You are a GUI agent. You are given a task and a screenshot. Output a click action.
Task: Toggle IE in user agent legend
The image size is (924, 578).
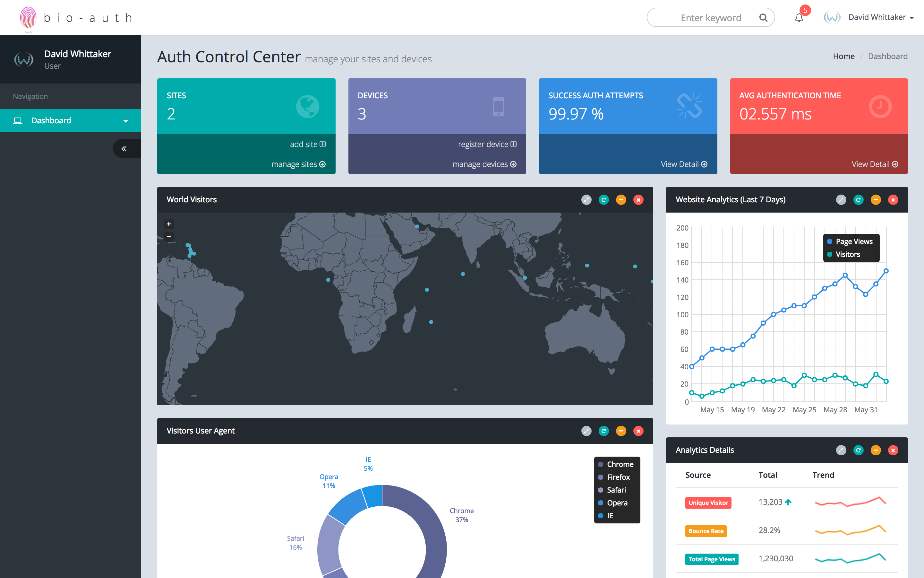point(605,516)
